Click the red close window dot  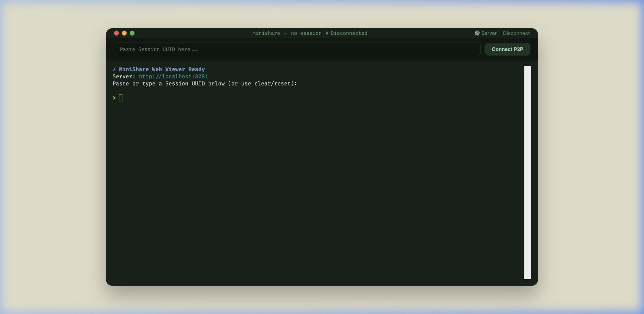(x=116, y=33)
